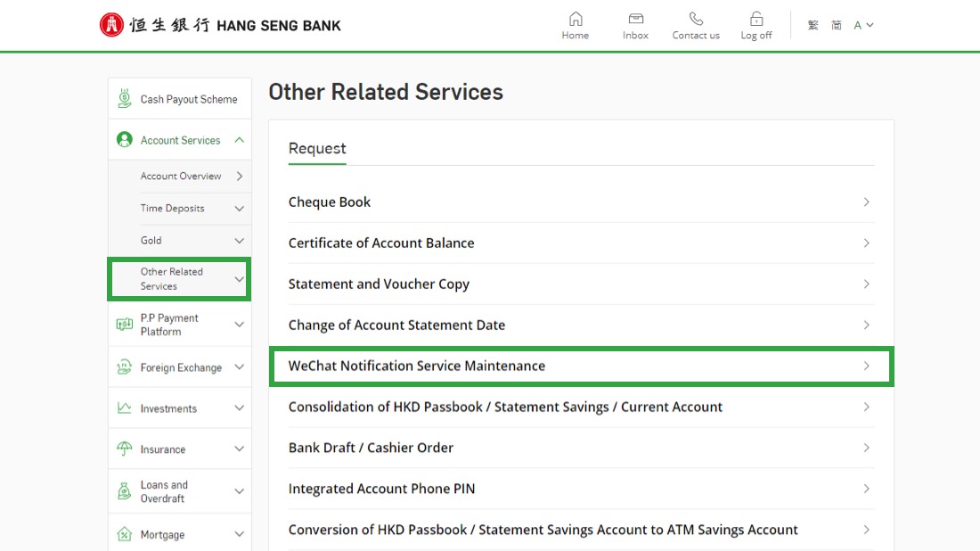980x551 pixels.
Task: Expand Time Deposits submenu
Action: pyautogui.click(x=240, y=209)
